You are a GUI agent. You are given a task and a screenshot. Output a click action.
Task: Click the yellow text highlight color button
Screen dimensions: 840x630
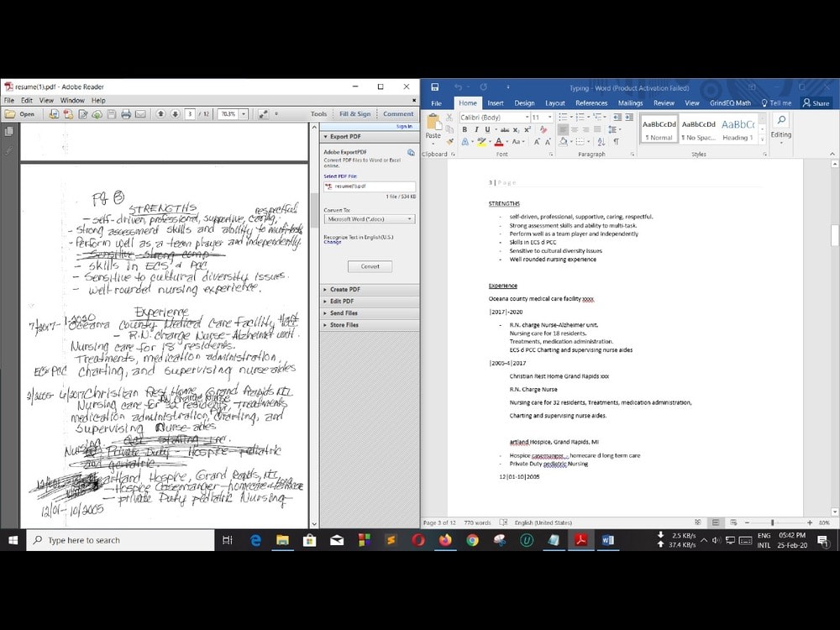(481, 141)
